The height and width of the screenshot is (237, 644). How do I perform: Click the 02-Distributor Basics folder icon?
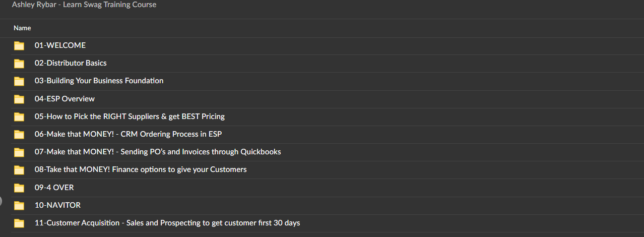click(19, 64)
